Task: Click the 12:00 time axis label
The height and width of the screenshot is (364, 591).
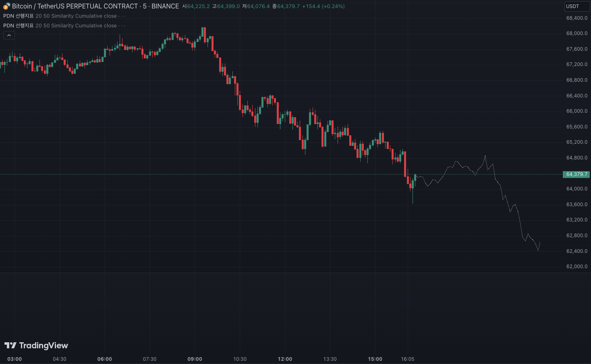Action: click(x=285, y=359)
